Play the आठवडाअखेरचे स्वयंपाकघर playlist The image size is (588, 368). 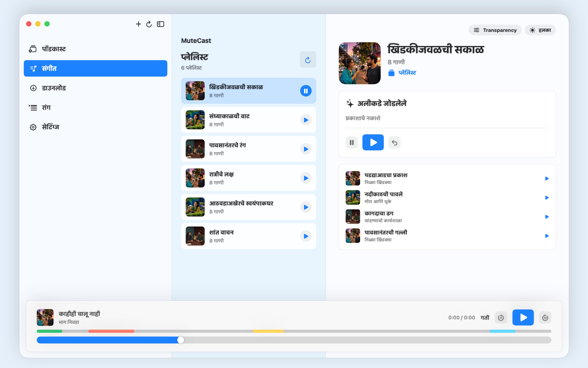(x=306, y=207)
